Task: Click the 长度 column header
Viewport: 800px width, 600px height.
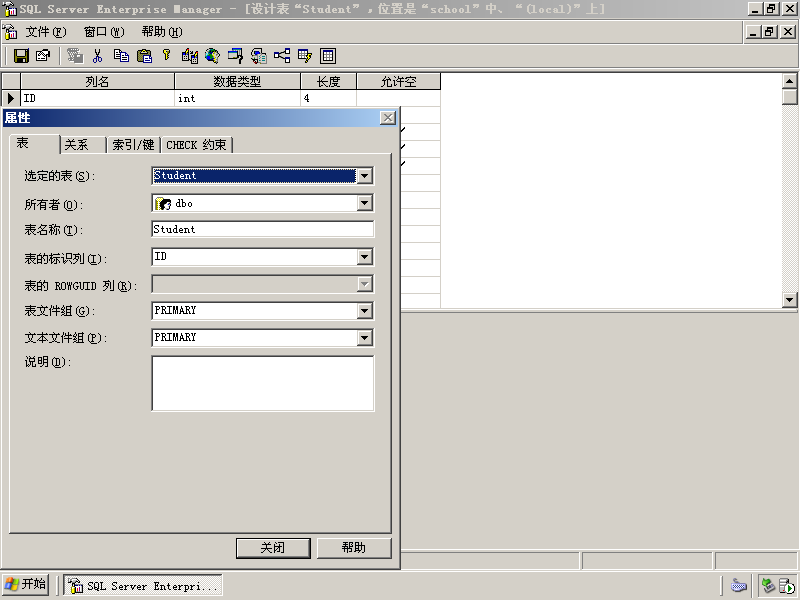Action: [329, 82]
